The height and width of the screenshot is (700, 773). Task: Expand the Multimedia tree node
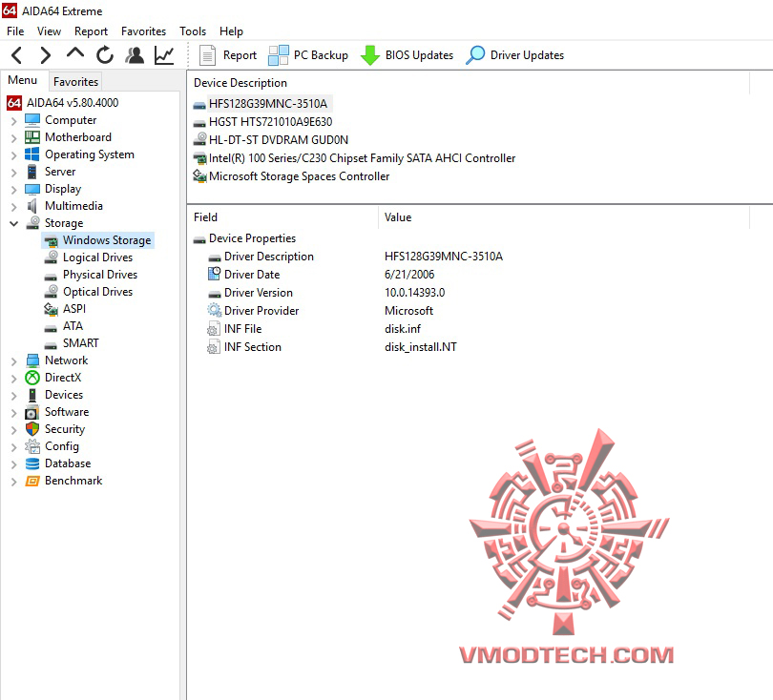(13, 206)
